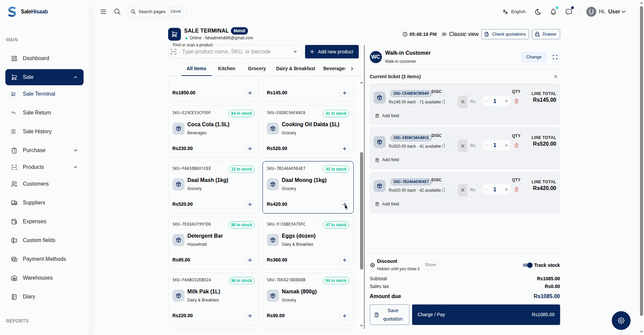Select Rs discount type for Rs420.00 line
The width and height of the screenshot is (644, 335).
pos(473,190)
